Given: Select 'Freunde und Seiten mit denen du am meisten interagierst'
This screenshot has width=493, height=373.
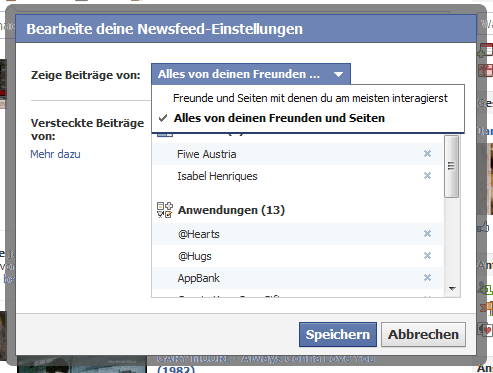Looking at the screenshot, I should coord(310,98).
